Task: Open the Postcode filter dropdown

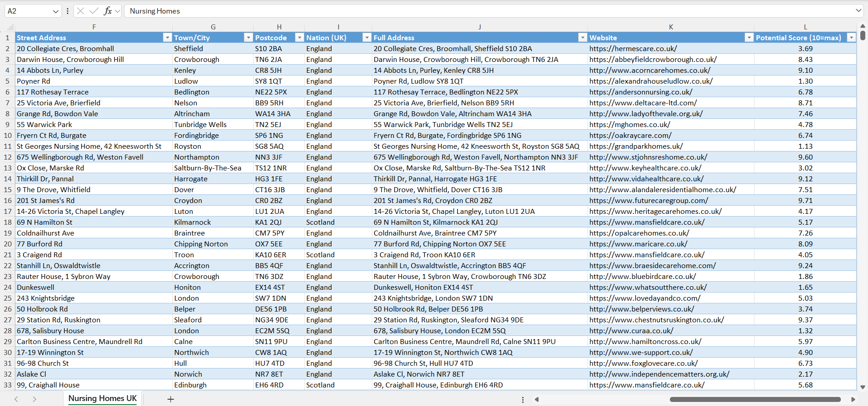Action: coord(299,38)
